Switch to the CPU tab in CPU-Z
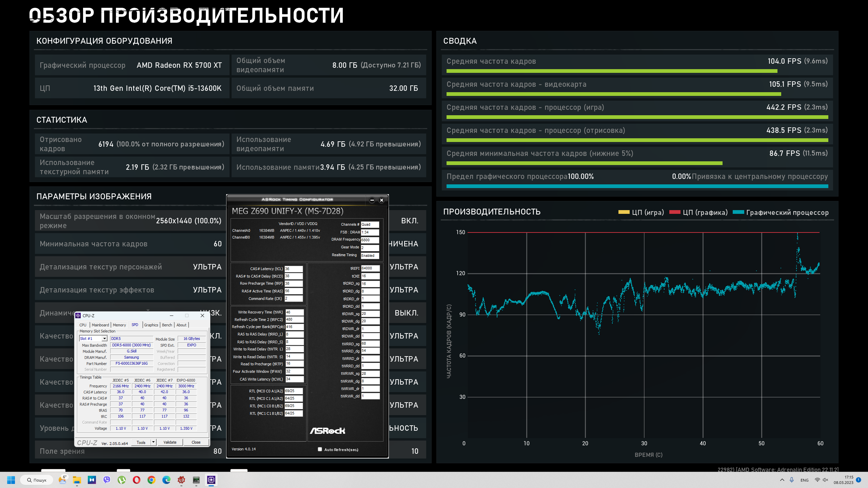This screenshot has height=488, width=868. click(x=83, y=325)
